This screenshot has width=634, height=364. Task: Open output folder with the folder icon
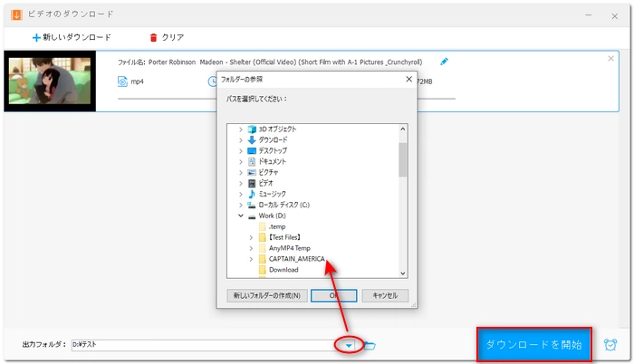point(370,345)
